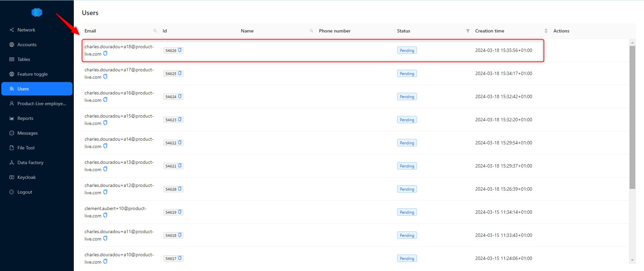This screenshot has height=271, width=644.
Task: Sort by Creation time column
Action: [546, 31]
